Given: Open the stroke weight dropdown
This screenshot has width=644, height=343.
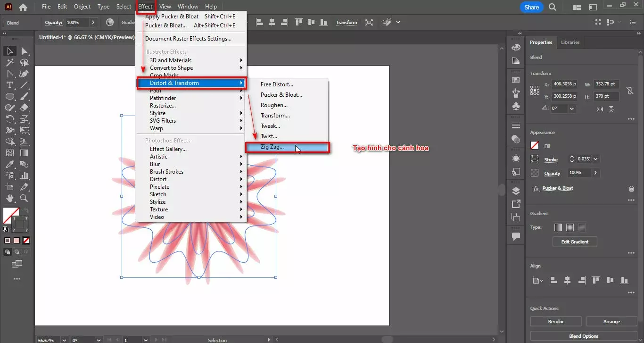Looking at the screenshot, I should click(x=595, y=159).
